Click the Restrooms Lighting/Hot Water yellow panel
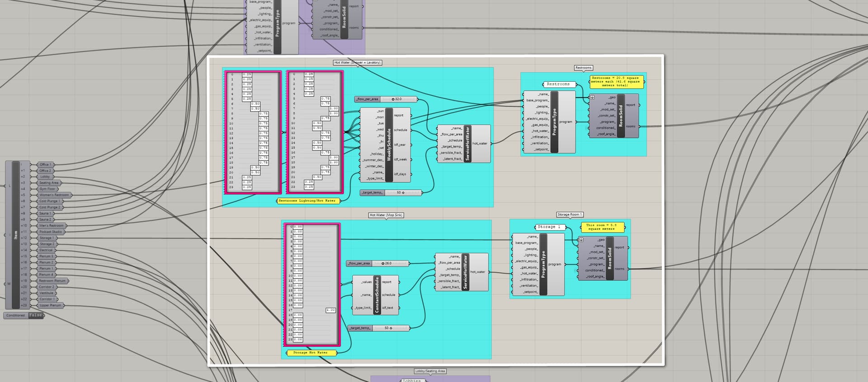Screen dimensions: 868x382 (x=307, y=200)
